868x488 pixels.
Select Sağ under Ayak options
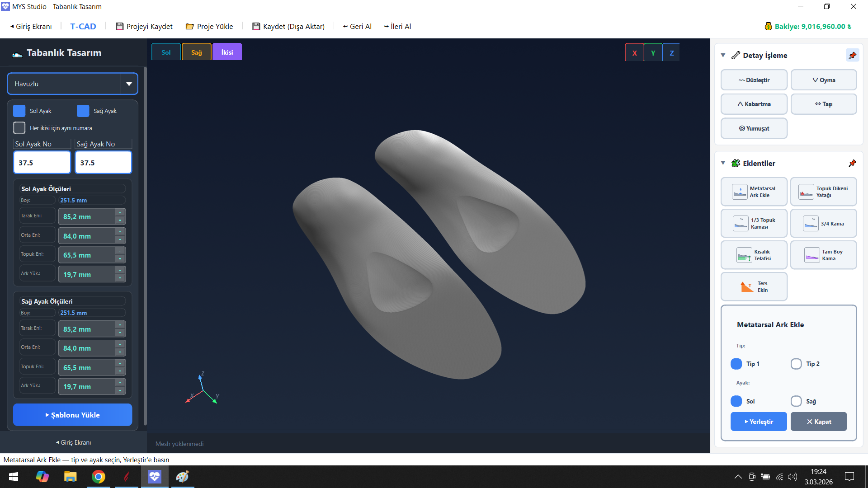pyautogui.click(x=796, y=401)
